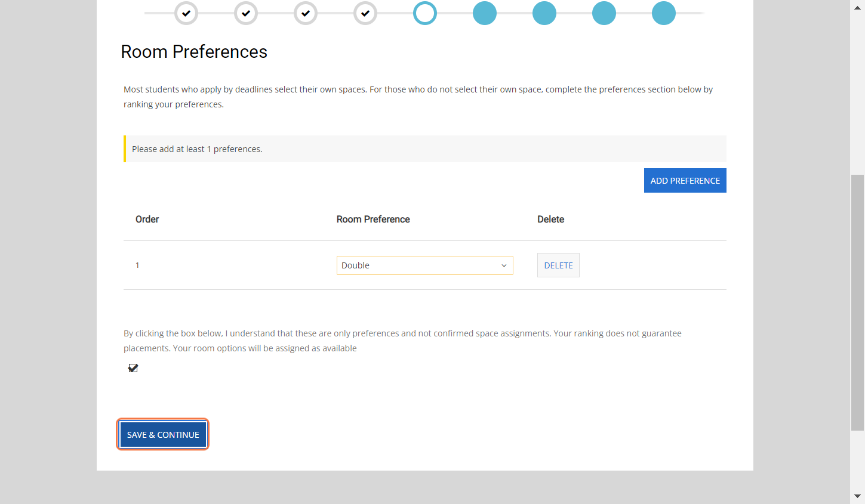Image resolution: width=865 pixels, height=504 pixels.
Task: Jump to the seventh step circle
Action: click(544, 13)
